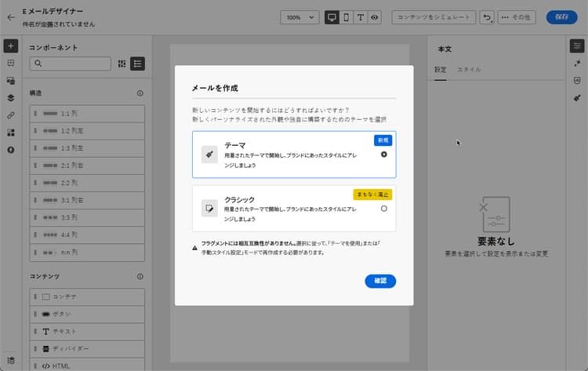Click the テーマ brush card icon
The width and height of the screenshot is (588, 371).
tap(209, 155)
